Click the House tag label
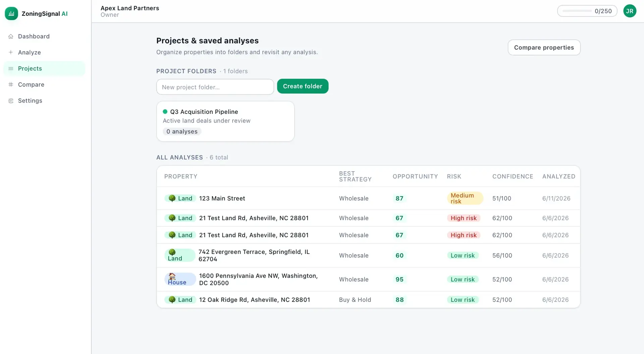 [x=180, y=279]
